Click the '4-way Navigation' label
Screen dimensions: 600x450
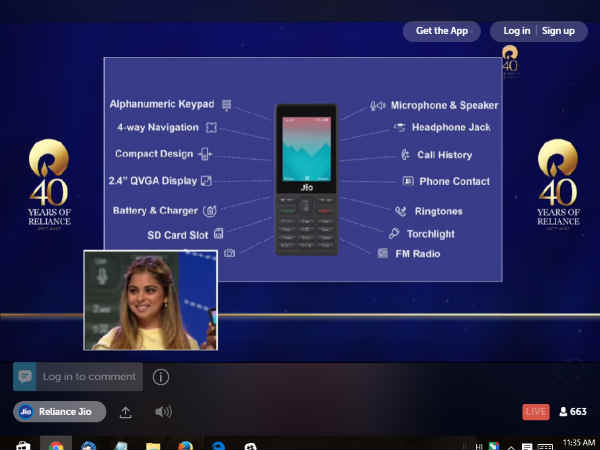pyautogui.click(x=158, y=127)
